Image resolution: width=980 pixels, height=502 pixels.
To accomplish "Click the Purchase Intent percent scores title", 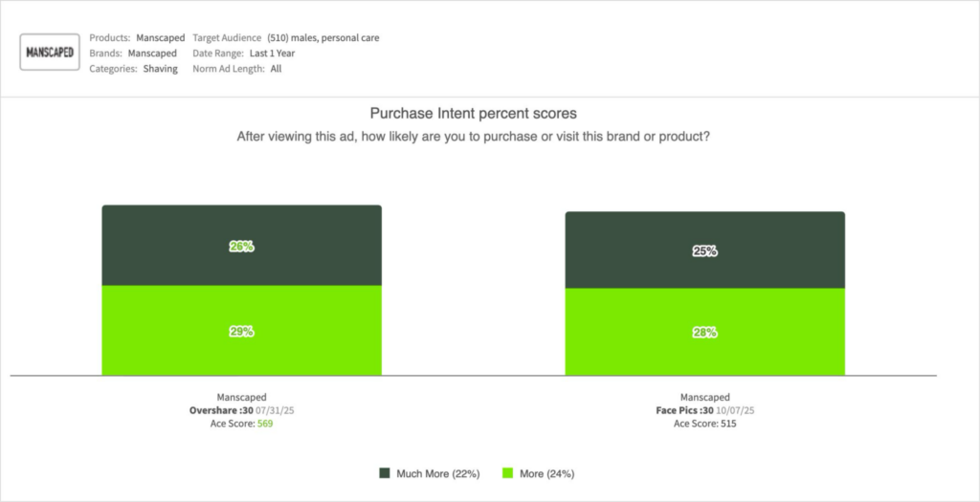I will [x=473, y=113].
